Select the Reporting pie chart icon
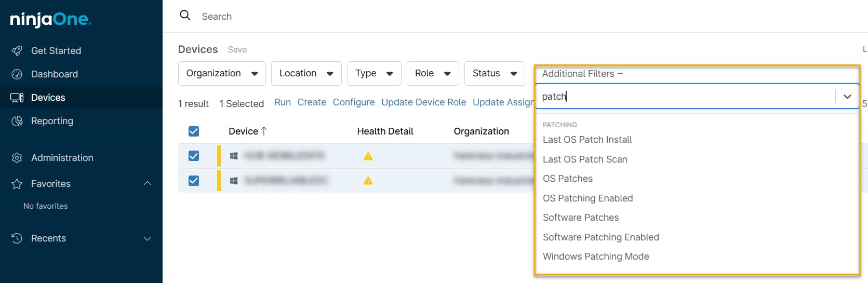The height and width of the screenshot is (283, 868). coord(17,121)
